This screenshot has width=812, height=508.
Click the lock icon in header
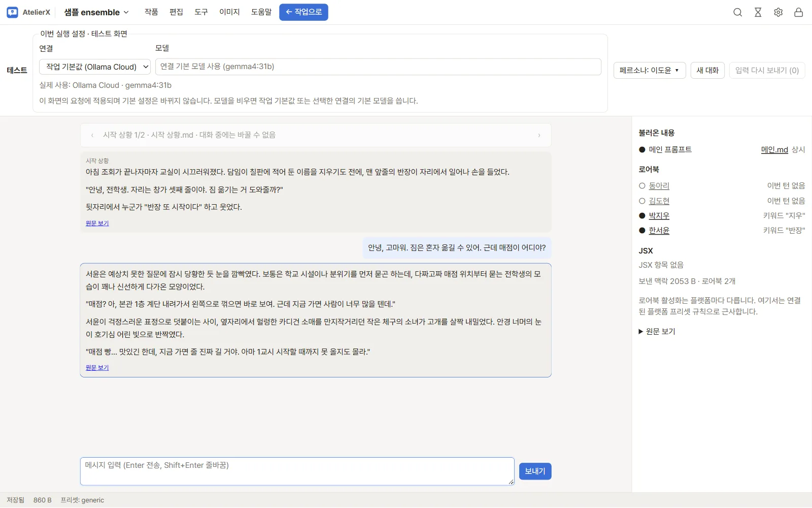(x=798, y=12)
